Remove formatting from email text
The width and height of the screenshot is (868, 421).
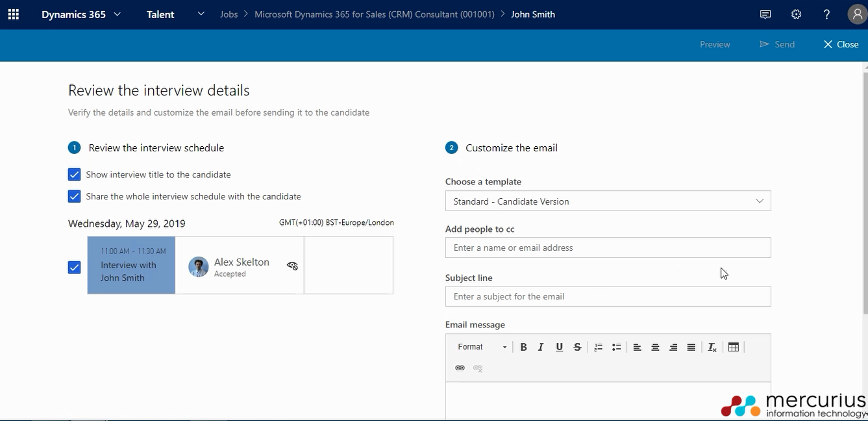coord(712,347)
